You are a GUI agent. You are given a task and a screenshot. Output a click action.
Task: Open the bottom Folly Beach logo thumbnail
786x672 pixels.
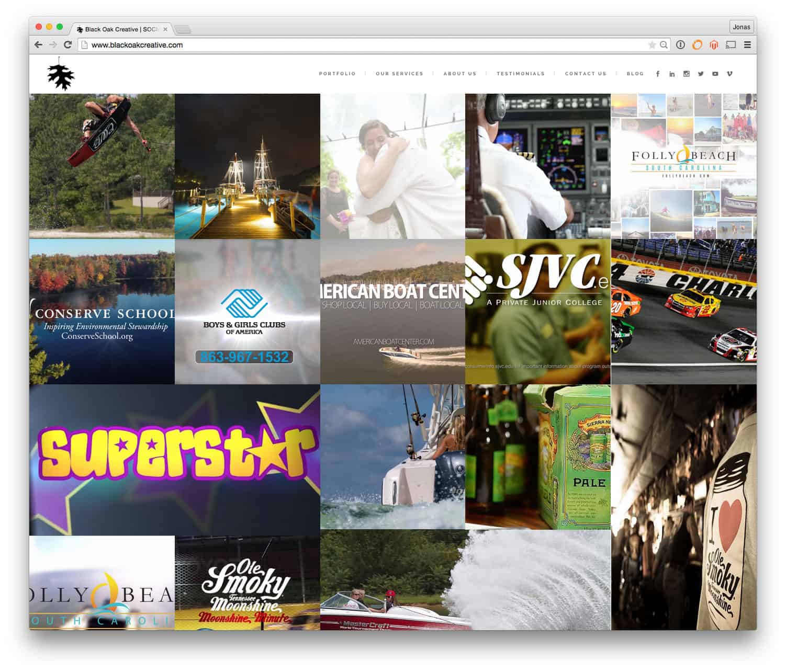102,583
